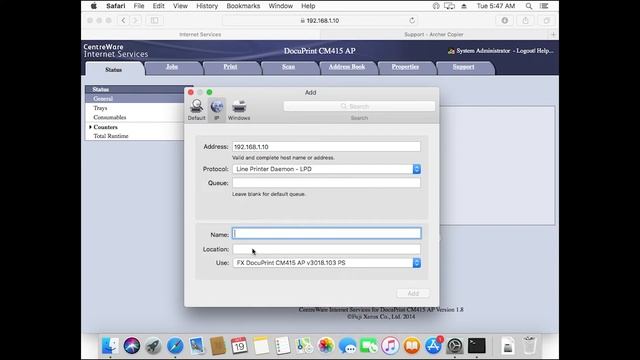The height and width of the screenshot is (360, 640).
Task: Select the IP globe icon
Action: [217, 110]
